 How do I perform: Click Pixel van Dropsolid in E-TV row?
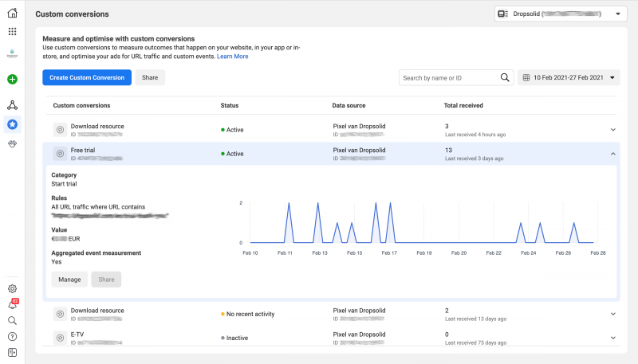tap(359, 335)
